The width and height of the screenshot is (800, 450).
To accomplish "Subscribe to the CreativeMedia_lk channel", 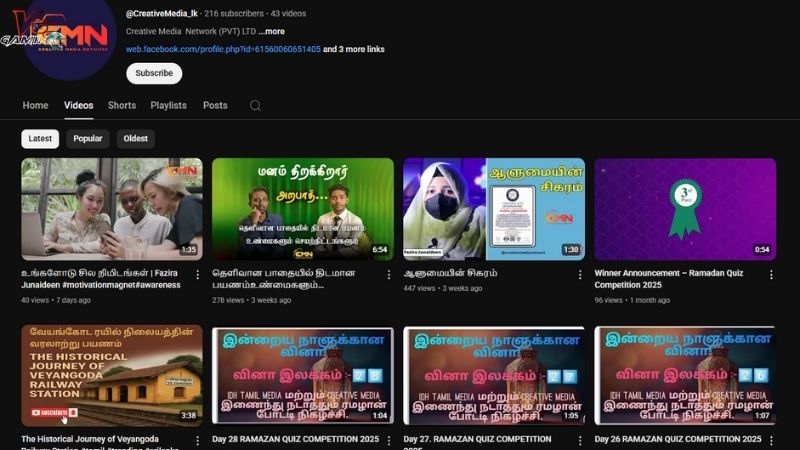I will [154, 73].
